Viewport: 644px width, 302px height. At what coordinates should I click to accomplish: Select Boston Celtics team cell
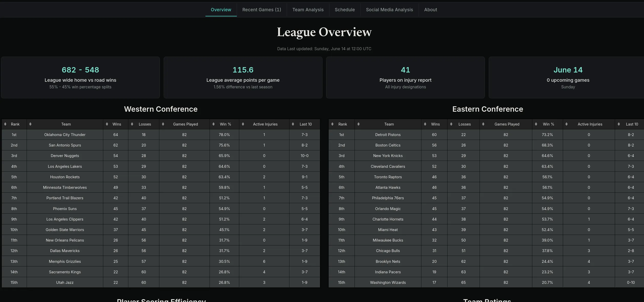[x=388, y=145]
